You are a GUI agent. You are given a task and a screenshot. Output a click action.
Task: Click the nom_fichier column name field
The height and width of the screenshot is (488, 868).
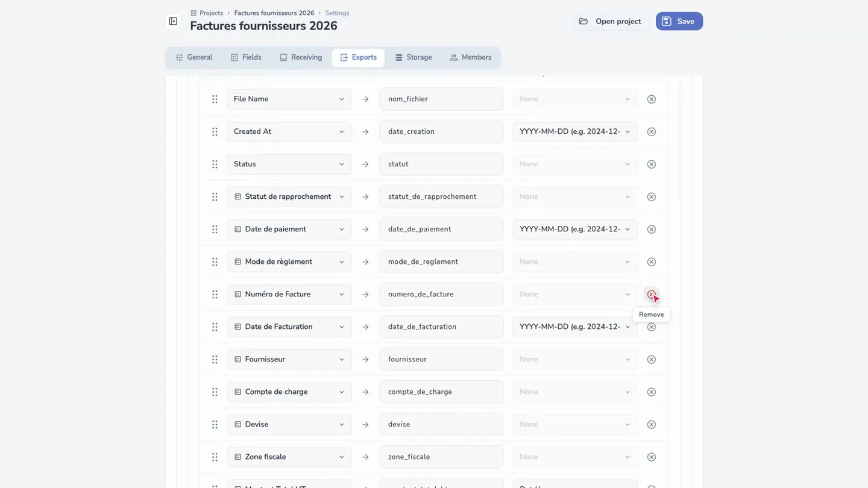coord(441,99)
